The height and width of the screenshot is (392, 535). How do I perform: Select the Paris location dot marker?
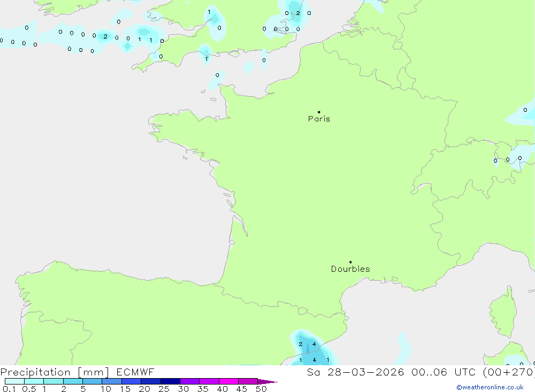[x=319, y=112]
